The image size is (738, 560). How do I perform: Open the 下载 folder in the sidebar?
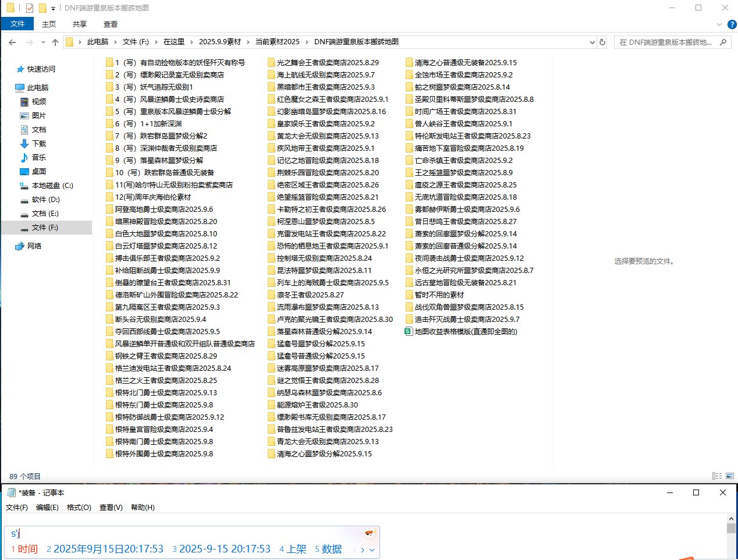coord(38,143)
